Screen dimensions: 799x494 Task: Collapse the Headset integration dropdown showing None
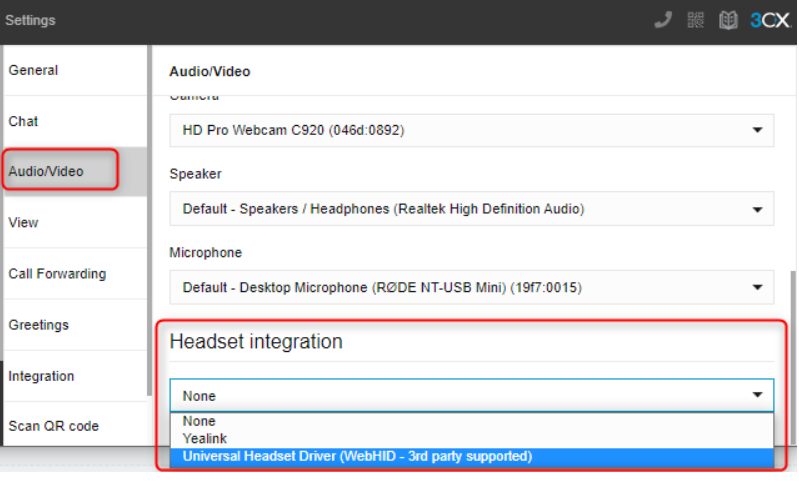471,396
